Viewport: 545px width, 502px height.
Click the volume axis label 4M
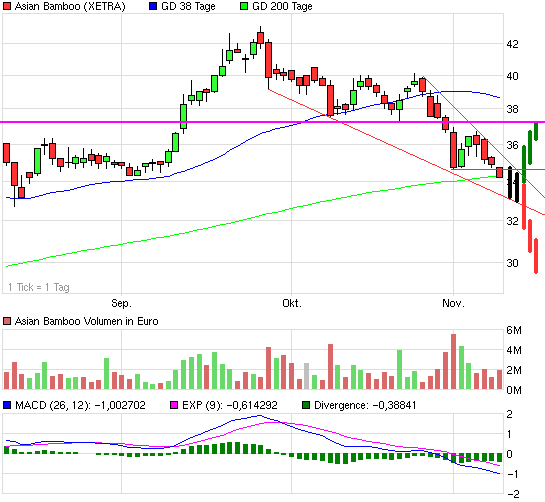tap(514, 350)
